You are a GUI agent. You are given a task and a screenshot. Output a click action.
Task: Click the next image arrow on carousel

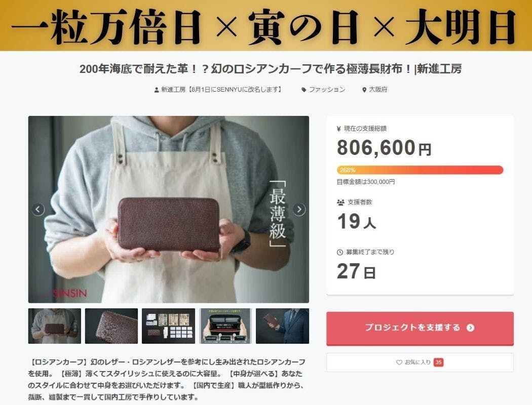299,210
